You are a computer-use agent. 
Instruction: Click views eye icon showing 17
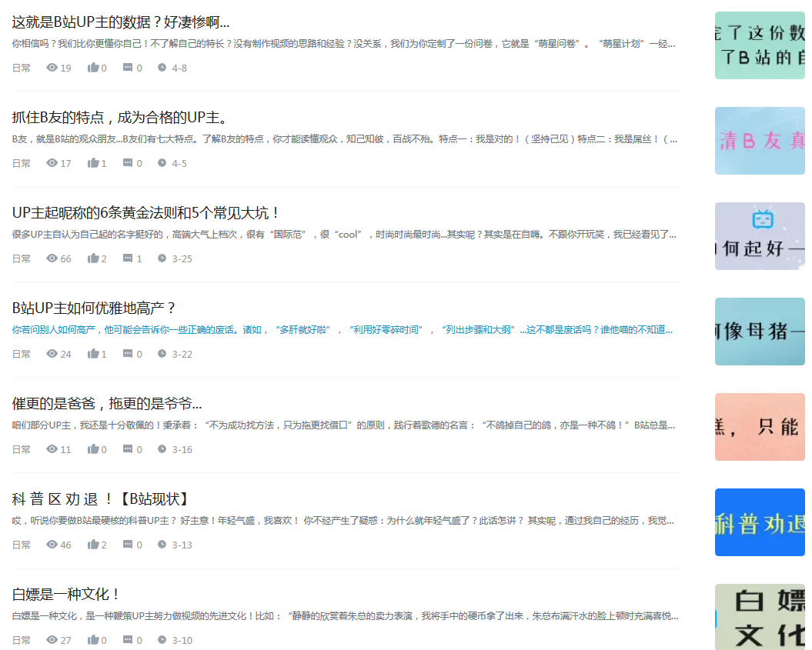(x=52, y=162)
